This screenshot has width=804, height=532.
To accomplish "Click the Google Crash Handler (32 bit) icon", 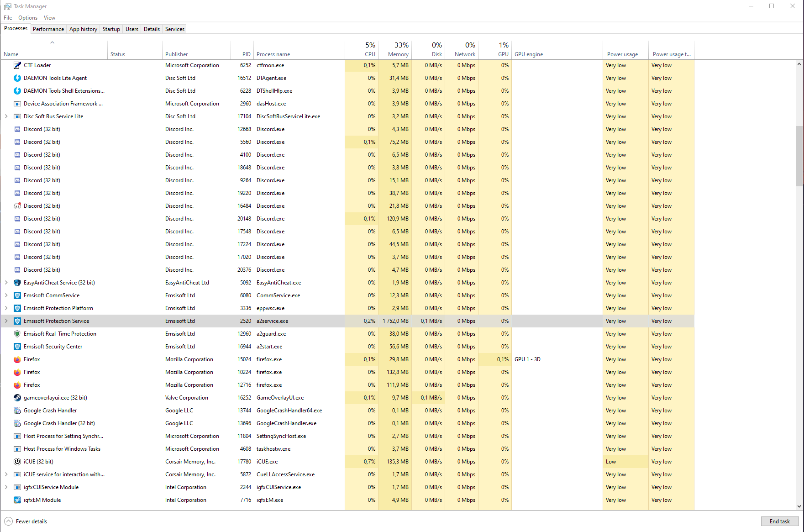I will [x=17, y=423].
